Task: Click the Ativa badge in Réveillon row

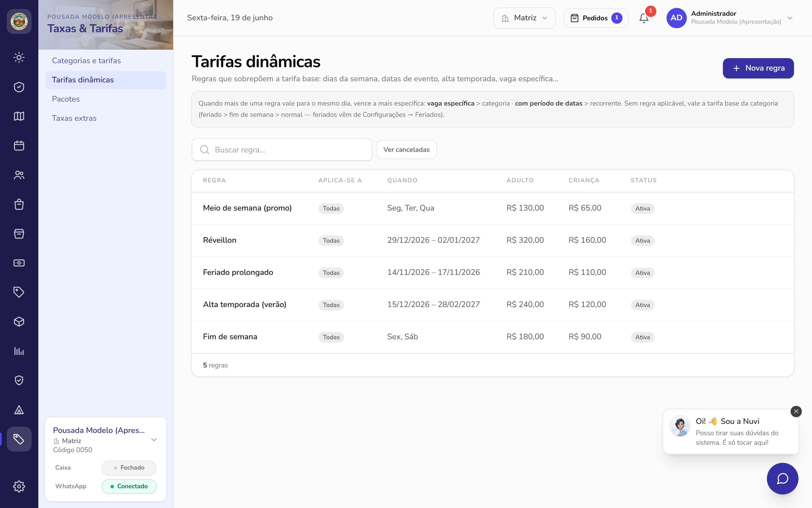Action: pyautogui.click(x=642, y=240)
